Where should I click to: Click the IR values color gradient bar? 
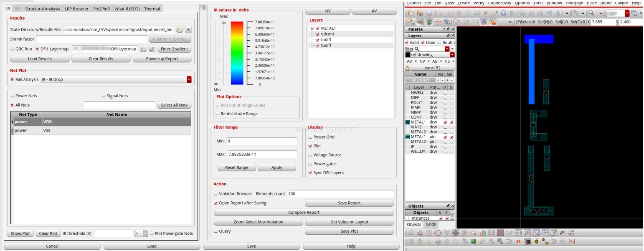pyautogui.click(x=237, y=53)
